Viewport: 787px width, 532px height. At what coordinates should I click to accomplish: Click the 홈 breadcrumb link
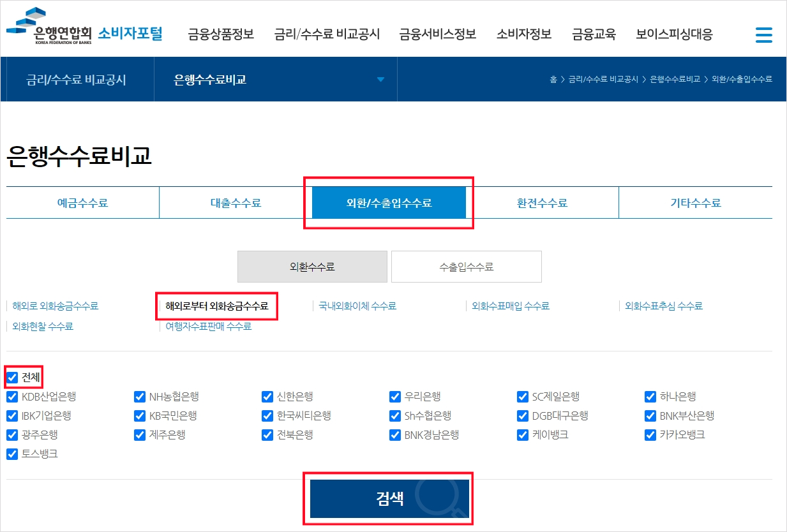[553, 78]
